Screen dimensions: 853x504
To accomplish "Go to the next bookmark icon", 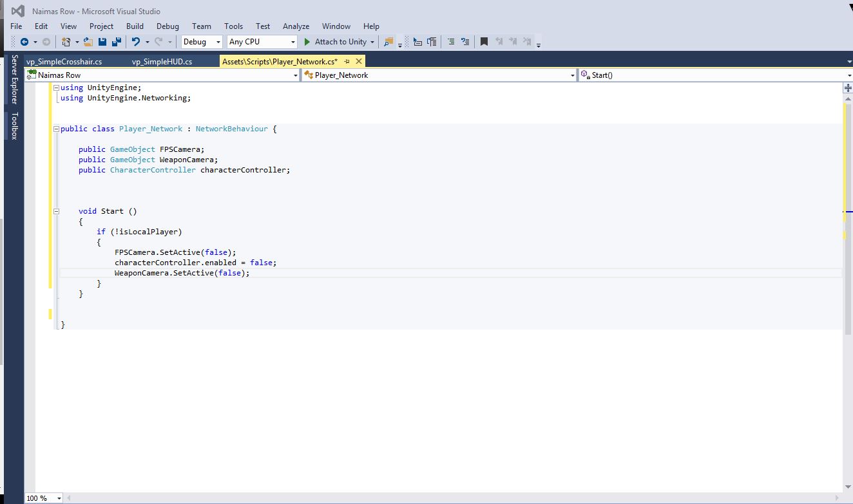I will [x=513, y=42].
